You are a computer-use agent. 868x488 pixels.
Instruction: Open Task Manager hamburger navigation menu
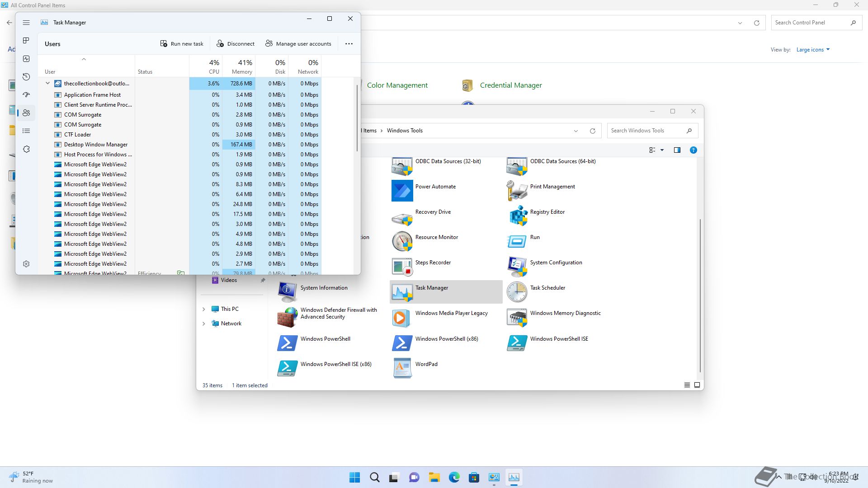(x=26, y=23)
